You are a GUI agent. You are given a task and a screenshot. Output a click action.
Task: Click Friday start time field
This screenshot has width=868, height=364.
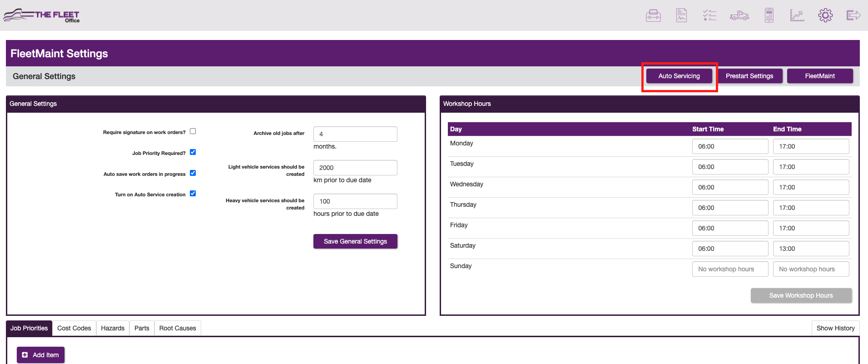[730, 228]
